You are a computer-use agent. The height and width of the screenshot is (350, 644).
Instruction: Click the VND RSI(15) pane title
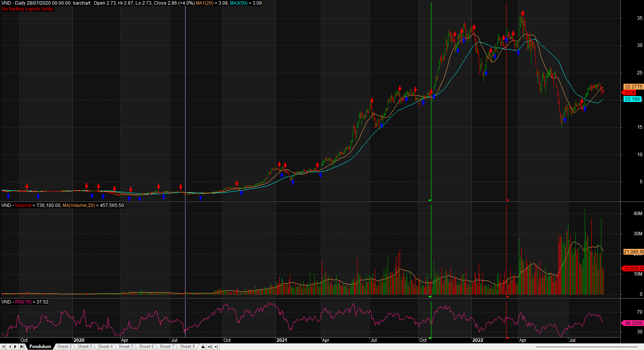25,302
